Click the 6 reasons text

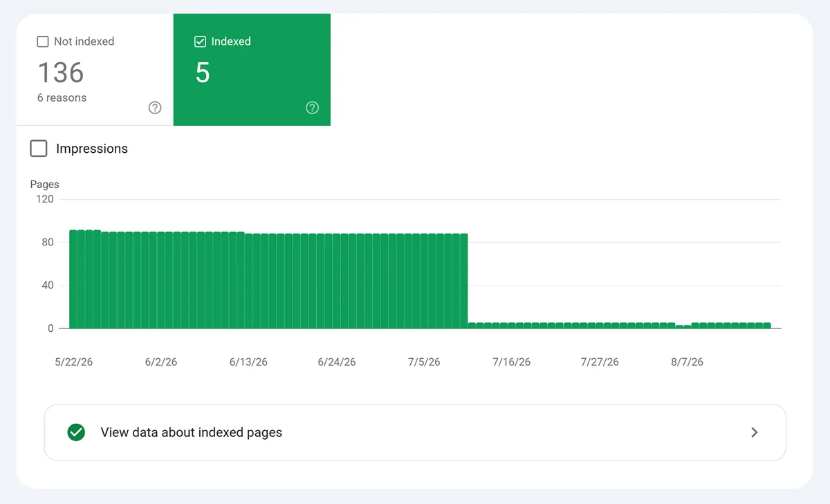coord(62,98)
